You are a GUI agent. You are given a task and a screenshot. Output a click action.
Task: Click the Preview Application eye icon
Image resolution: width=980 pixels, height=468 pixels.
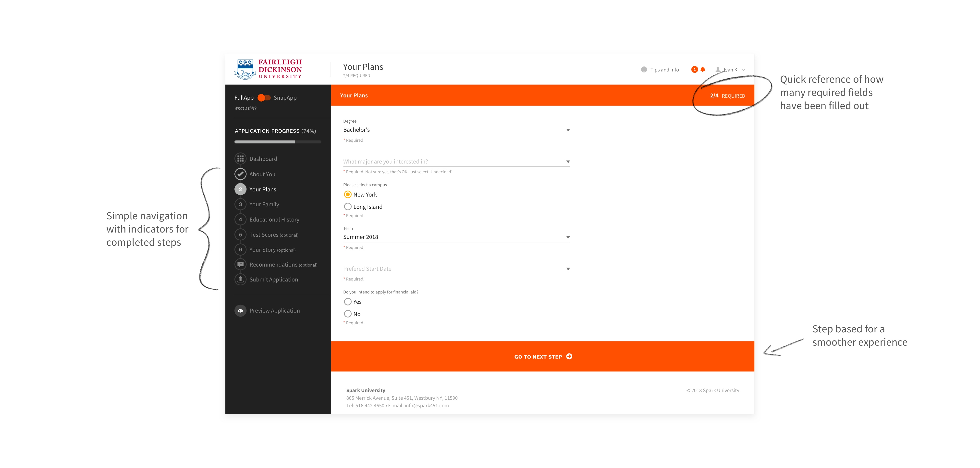(240, 311)
